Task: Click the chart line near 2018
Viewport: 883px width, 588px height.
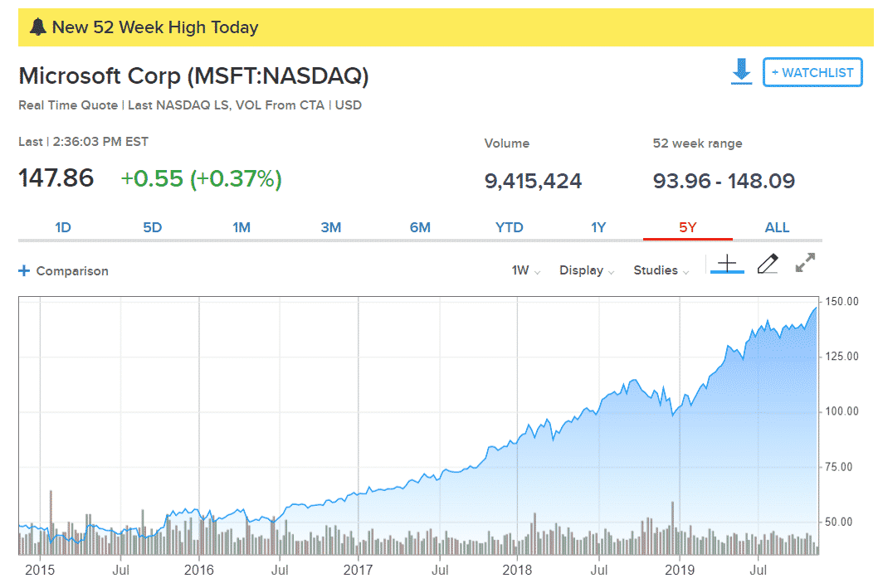Action: (517, 437)
